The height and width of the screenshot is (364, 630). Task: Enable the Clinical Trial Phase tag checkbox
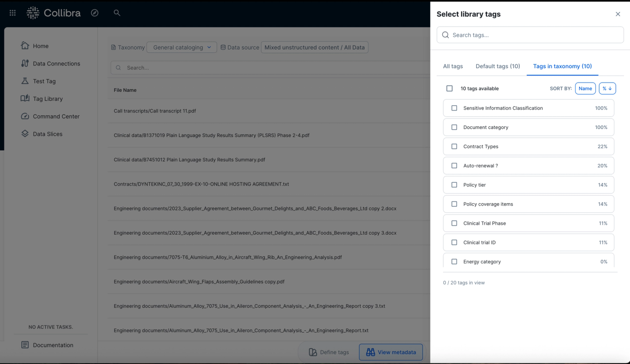coord(454,223)
